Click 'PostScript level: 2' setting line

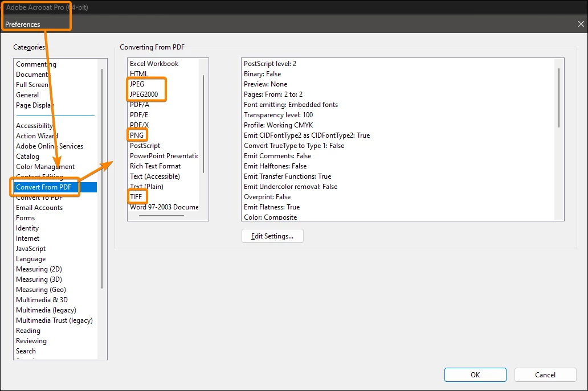click(270, 64)
